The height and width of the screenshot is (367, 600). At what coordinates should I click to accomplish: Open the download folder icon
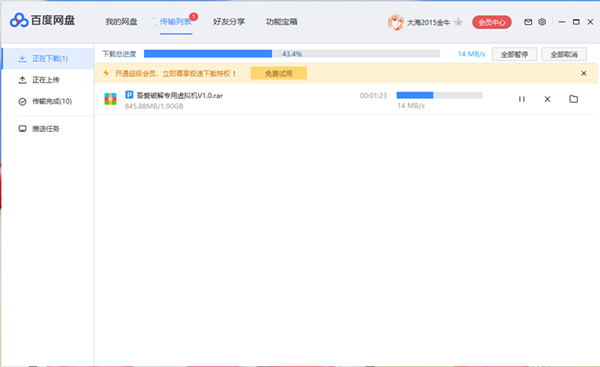pos(573,99)
